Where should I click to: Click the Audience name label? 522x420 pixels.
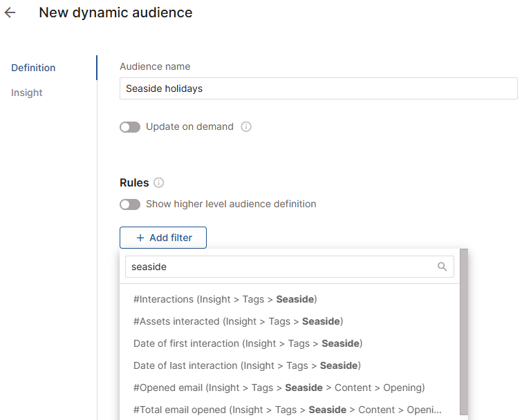coord(155,66)
